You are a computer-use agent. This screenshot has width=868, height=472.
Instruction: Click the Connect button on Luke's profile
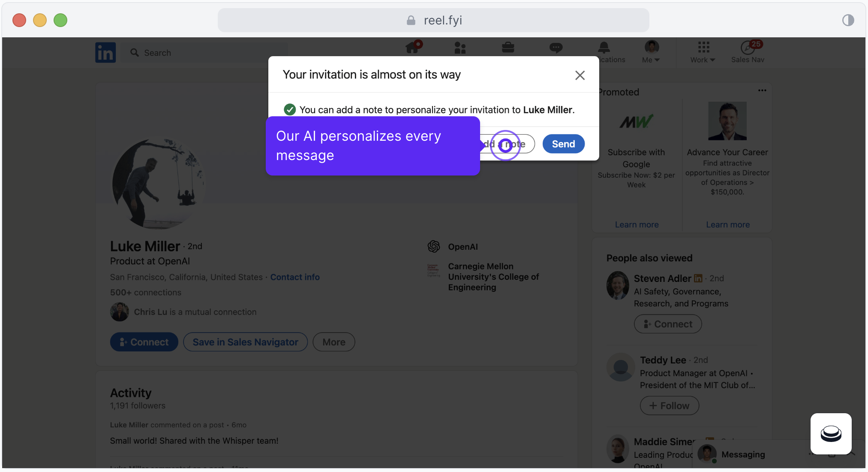(x=144, y=342)
